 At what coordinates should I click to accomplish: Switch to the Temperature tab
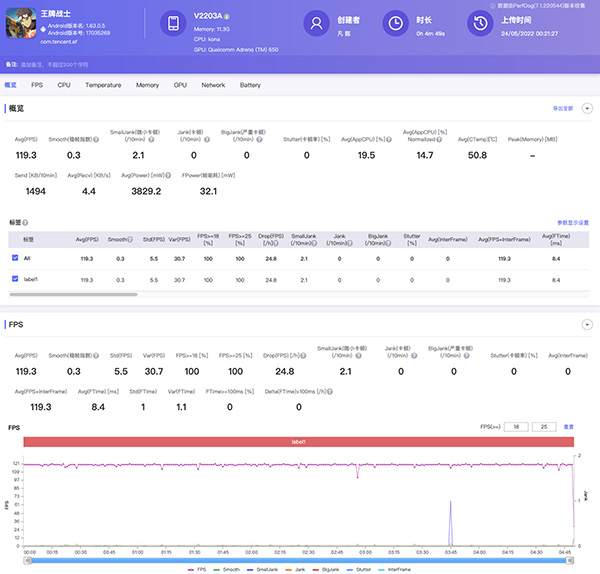pos(103,85)
